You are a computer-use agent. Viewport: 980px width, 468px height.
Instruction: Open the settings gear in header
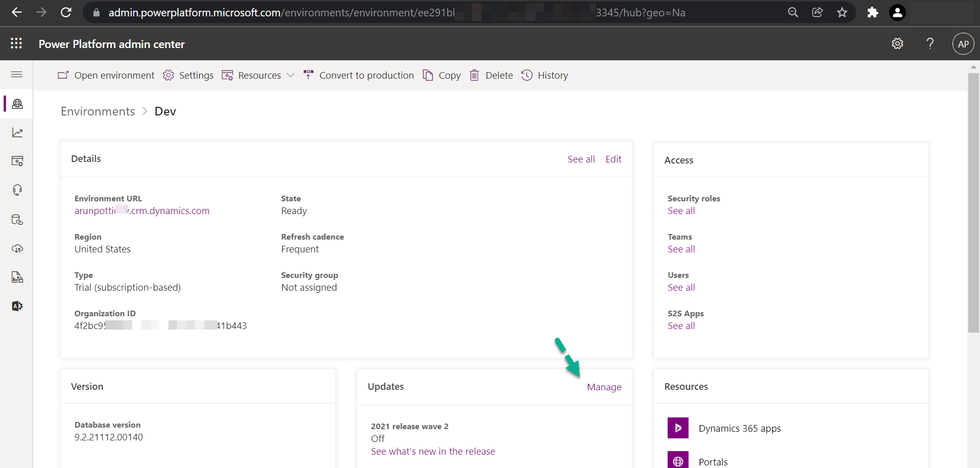point(897,44)
